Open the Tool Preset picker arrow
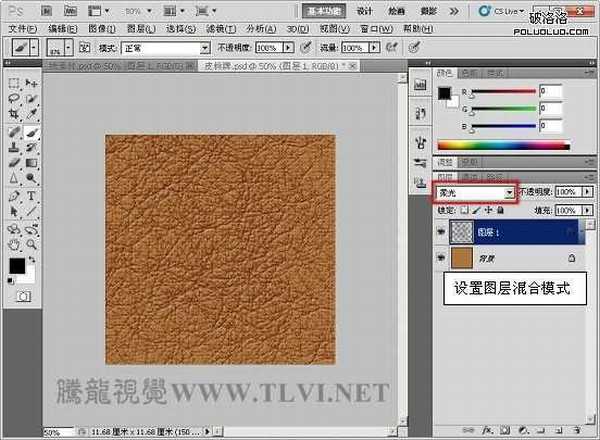The height and width of the screenshot is (440, 600). (34, 48)
